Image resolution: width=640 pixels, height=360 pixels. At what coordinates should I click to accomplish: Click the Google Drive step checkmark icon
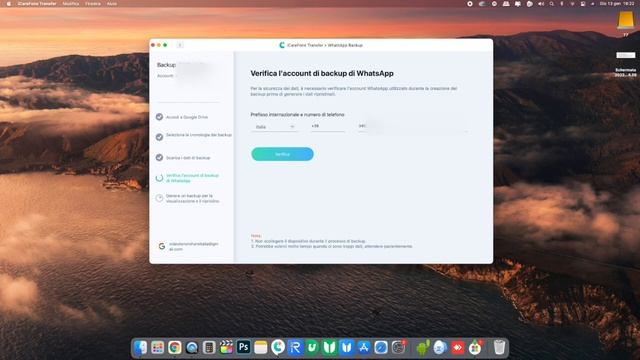click(x=159, y=117)
